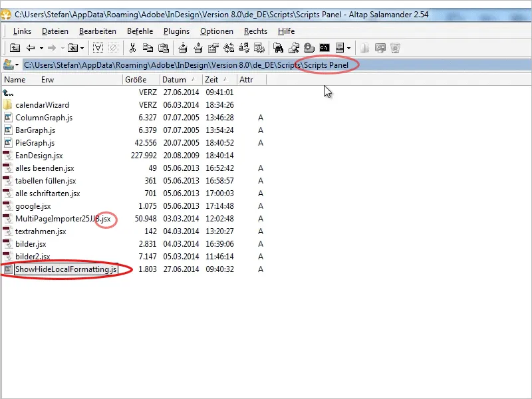This screenshot has height=399, width=532.
Task: Click the Forward arrow in the toolbar
Action: point(52,48)
